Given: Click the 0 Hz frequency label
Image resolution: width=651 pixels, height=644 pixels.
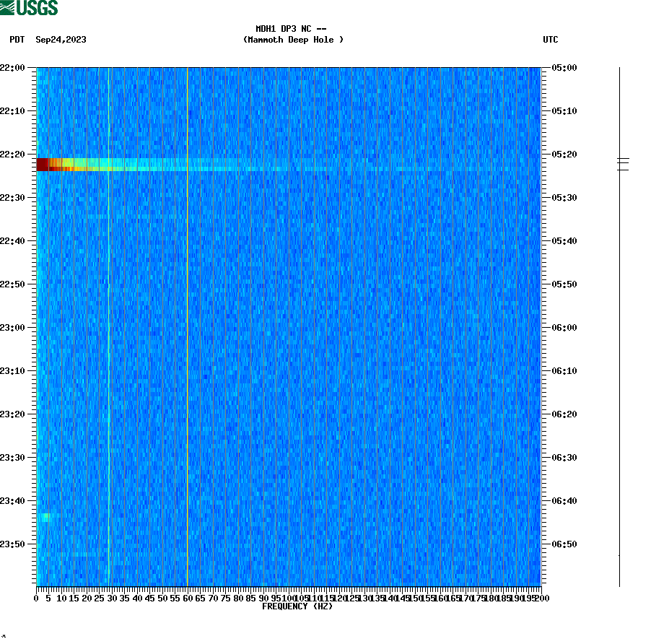Looking at the screenshot, I should click(x=35, y=599).
